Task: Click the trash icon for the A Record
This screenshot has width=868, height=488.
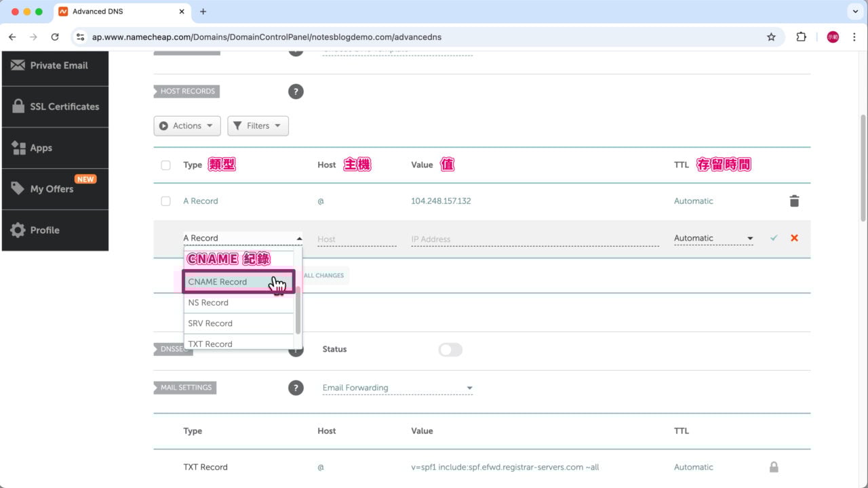Action: tap(794, 201)
